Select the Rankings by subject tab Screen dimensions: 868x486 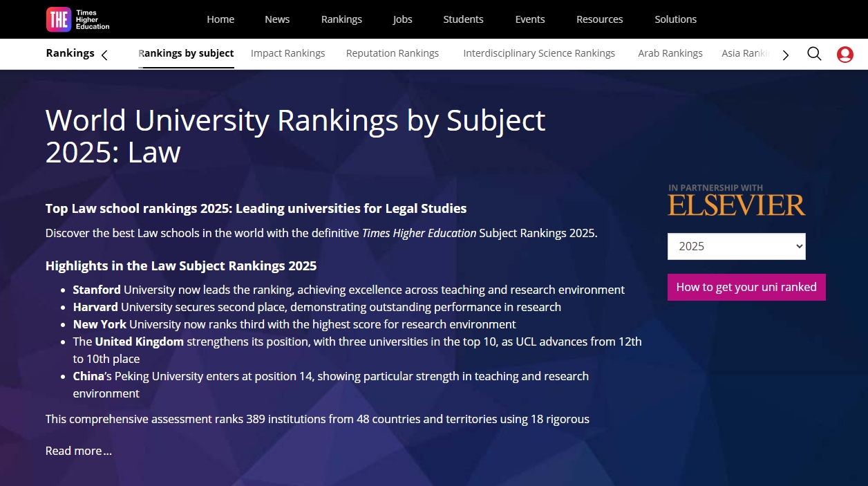pos(187,53)
